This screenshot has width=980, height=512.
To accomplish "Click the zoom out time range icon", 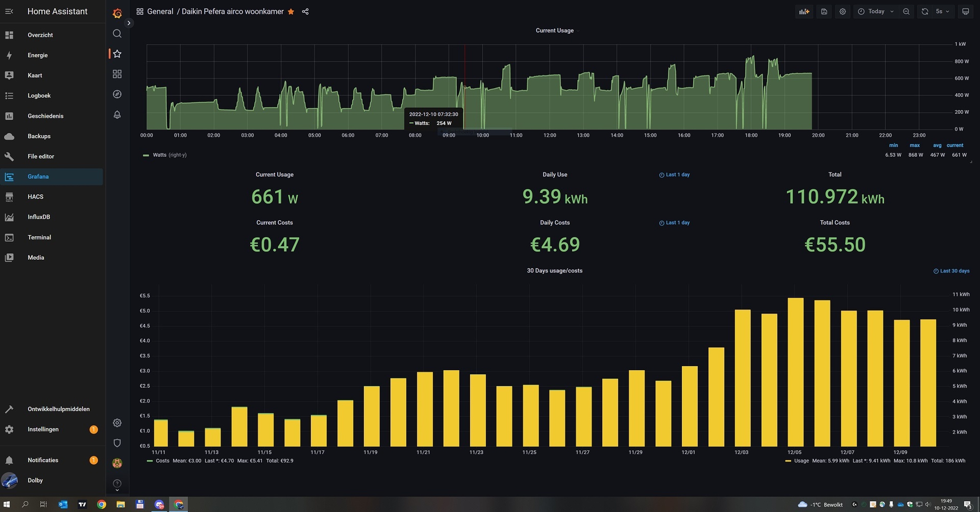I will (x=906, y=11).
